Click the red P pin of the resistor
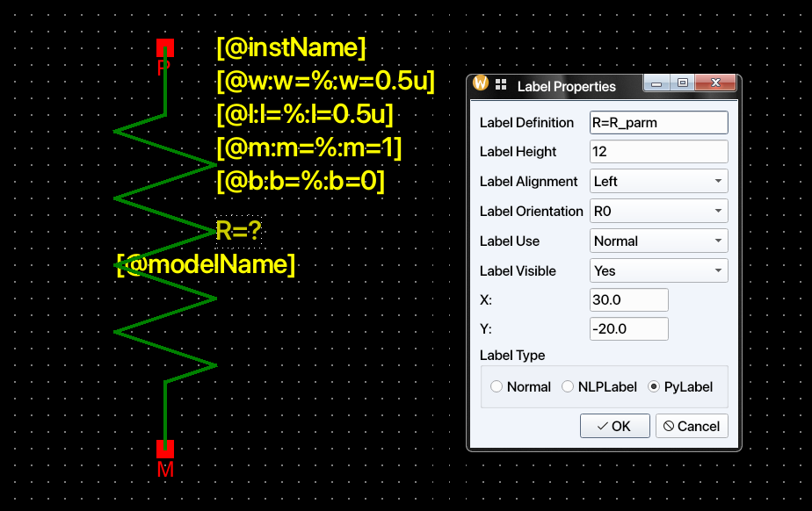The image size is (812, 511). click(164, 48)
